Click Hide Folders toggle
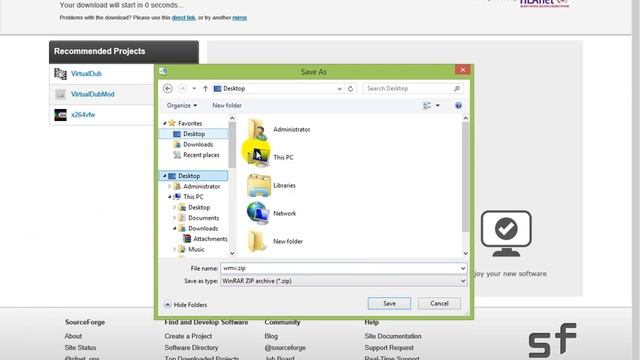 [185, 304]
